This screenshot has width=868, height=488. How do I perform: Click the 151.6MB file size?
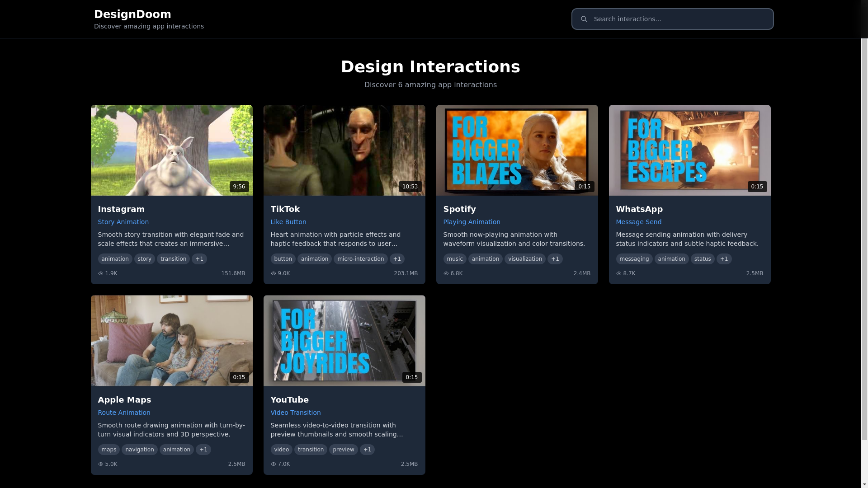tap(233, 273)
